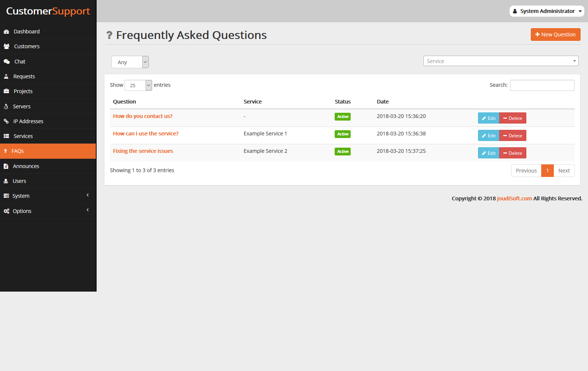
Task: Open the System Administrator user menu
Action: [x=547, y=11]
